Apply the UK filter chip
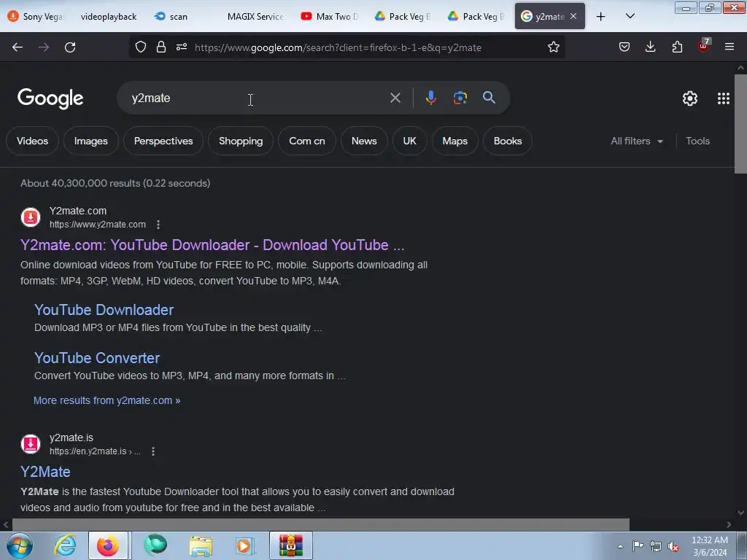Image resolution: width=747 pixels, height=560 pixels. click(410, 141)
